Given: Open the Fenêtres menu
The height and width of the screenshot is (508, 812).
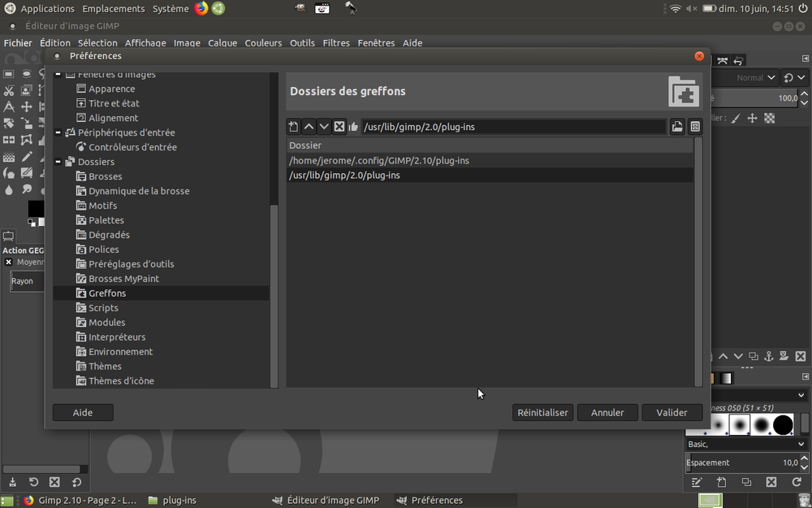Looking at the screenshot, I should [376, 43].
